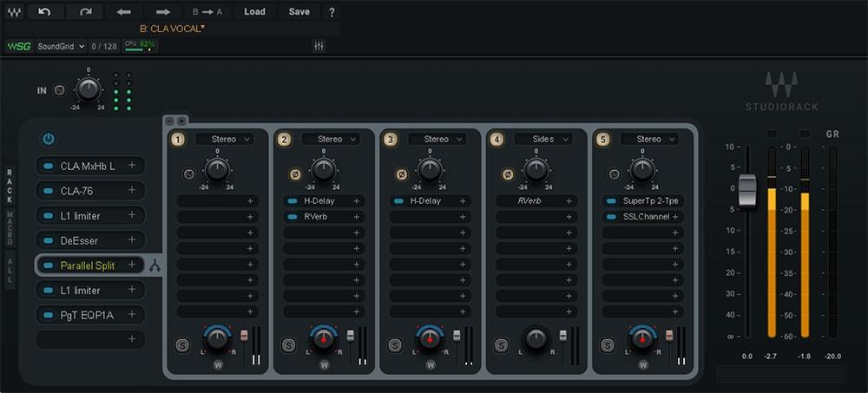
Task: Reset left output clip indicator
Action: tap(772, 134)
